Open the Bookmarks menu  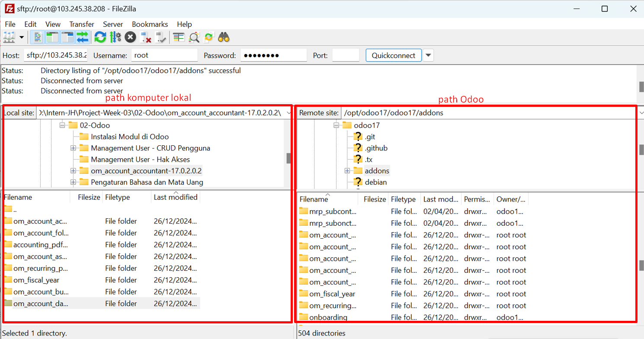point(150,24)
